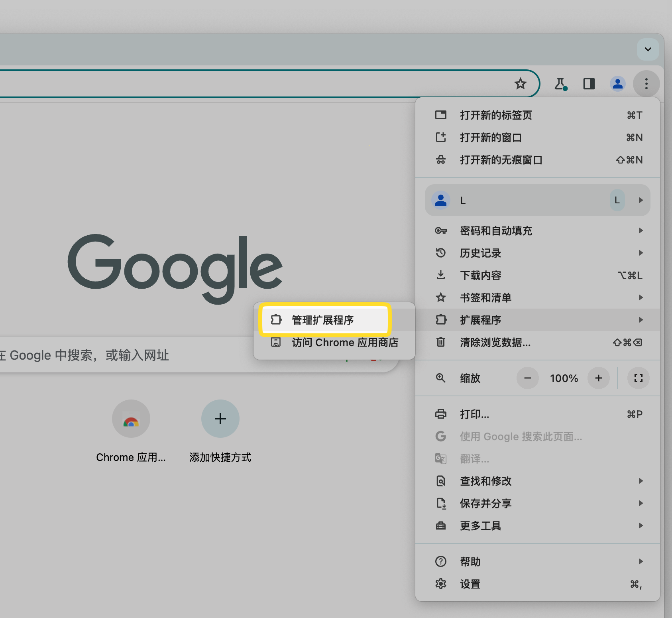This screenshot has width=672, height=618.
Task: Expand the 书签和清单 submenu arrow
Action: point(641,297)
